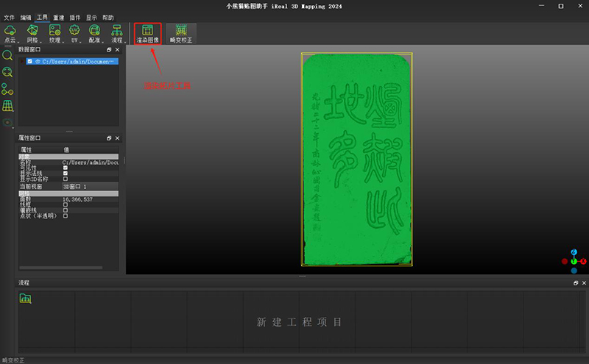Click the bottom blue dot of orientation gizmo
The width and height of the screenshot is (589, 364).
tap(574, 271)
